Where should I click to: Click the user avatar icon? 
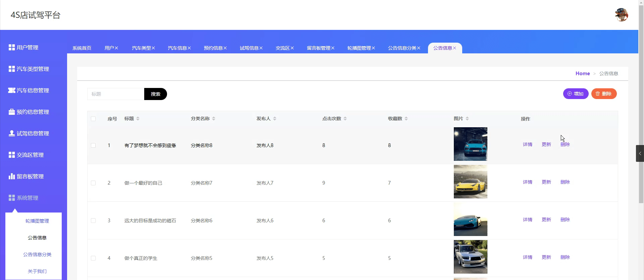[x=621, y=15]
